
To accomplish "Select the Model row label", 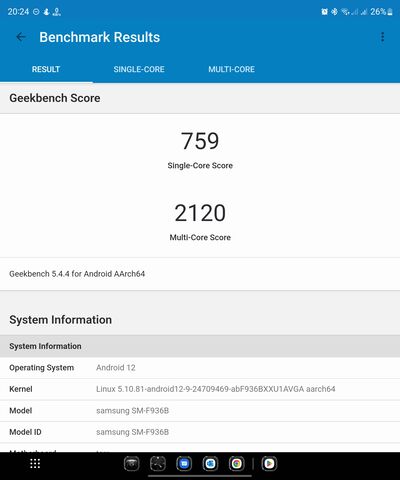I will pyautogui.click(x=21, y=411).
